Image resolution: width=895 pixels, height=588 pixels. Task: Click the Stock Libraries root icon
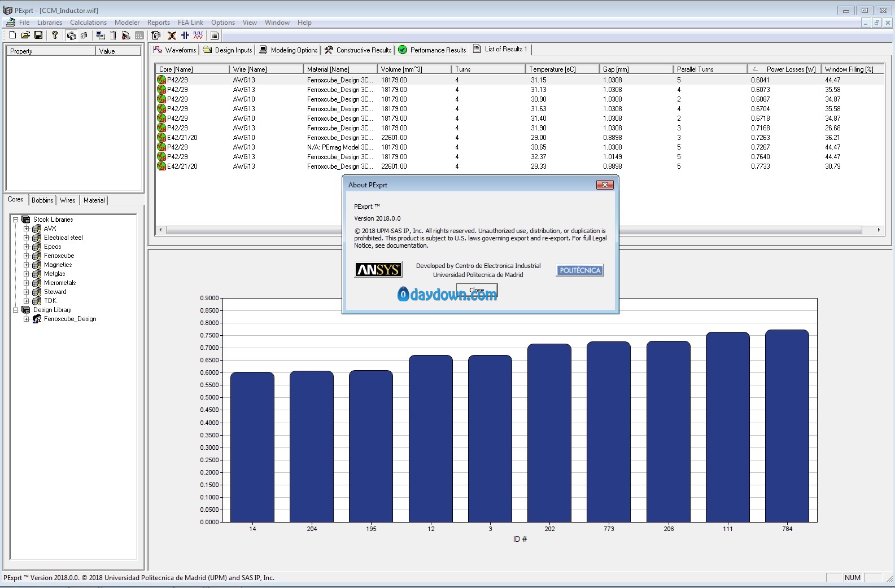click(26, 220)
